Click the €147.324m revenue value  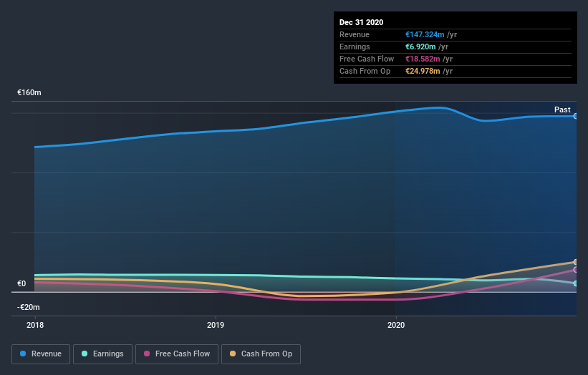click(x=425, y=34)
